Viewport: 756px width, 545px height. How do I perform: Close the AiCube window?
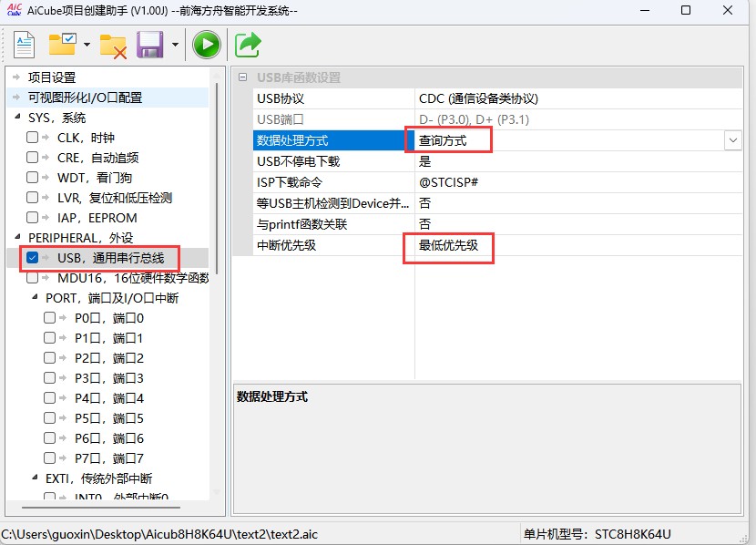point(728,10)
